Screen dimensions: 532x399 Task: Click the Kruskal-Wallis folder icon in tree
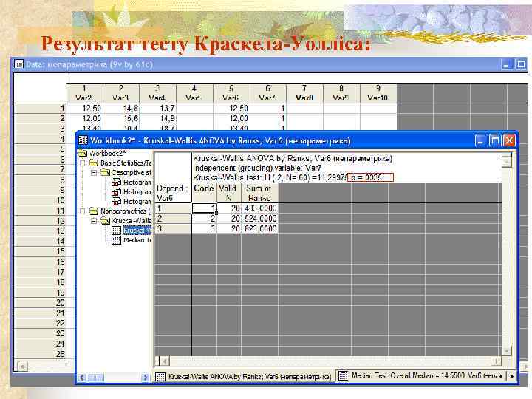click(x=105, y=221)
